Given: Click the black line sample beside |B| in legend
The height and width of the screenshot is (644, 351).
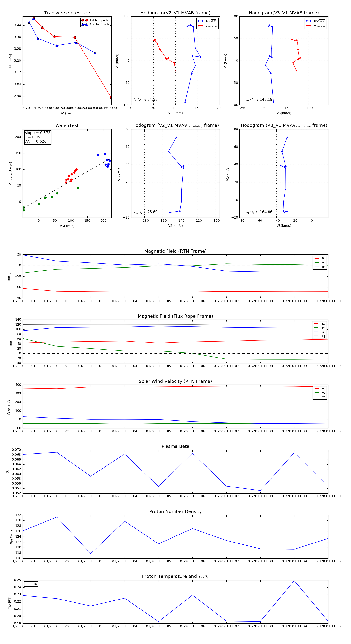Looking at the screenshot, I should coord(316,336).
